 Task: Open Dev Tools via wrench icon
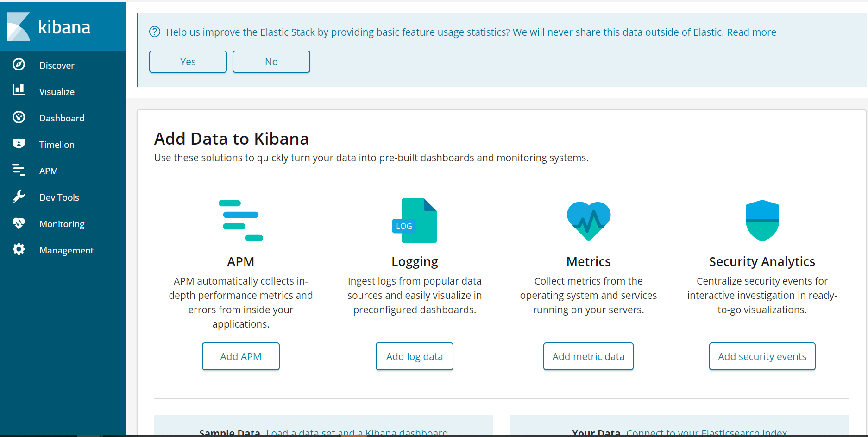pos(19,196)
